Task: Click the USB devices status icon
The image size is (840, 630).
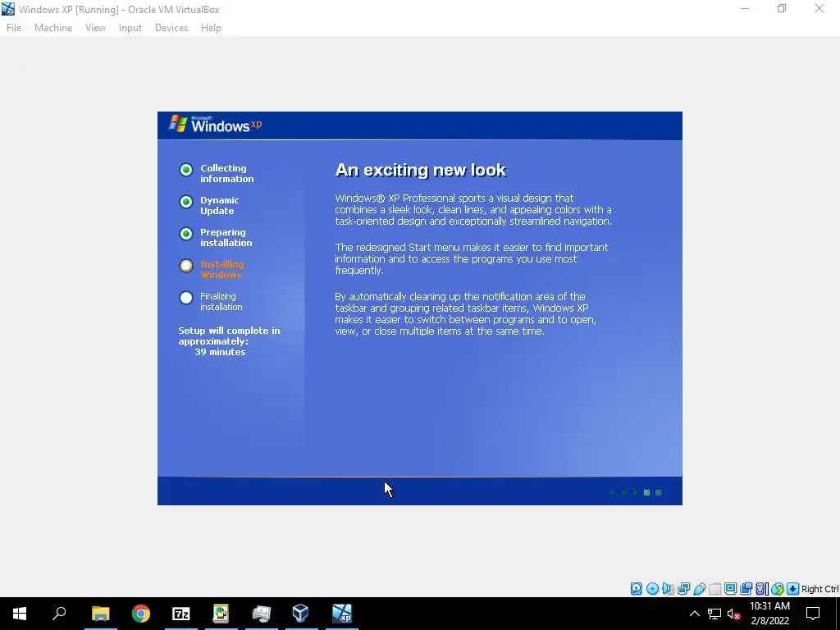Action: (x=700, y=589)
